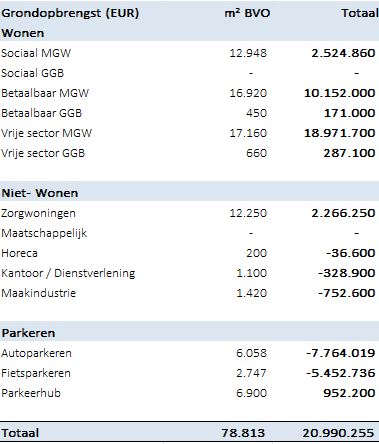The width and height of the screenshot is (379, 444).
Task: Click the grand total 20.990.255
Action: (338, 433)
